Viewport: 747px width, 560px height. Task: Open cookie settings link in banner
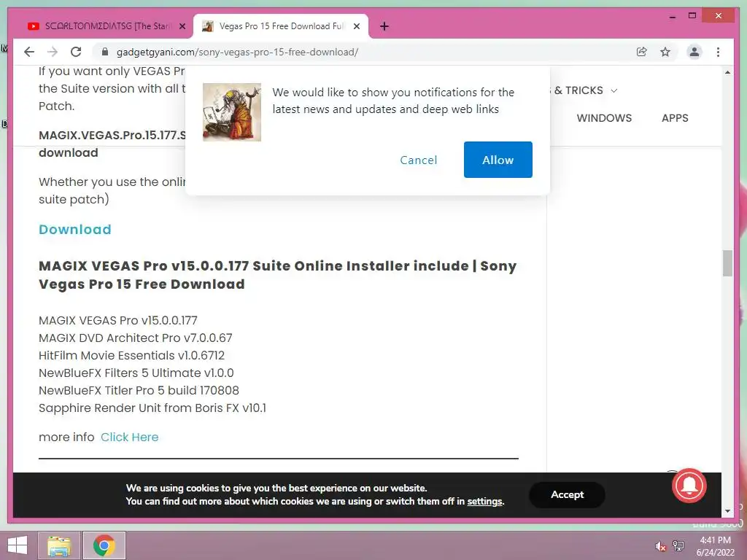(484, 502)
